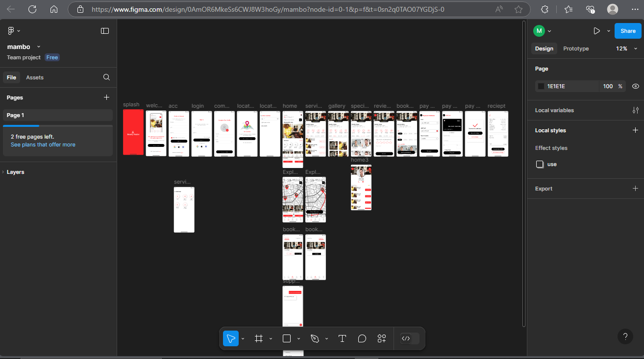This screenshot has height=359, width=644.
Task: Select the Frame tool
Action: coord(259,338)
